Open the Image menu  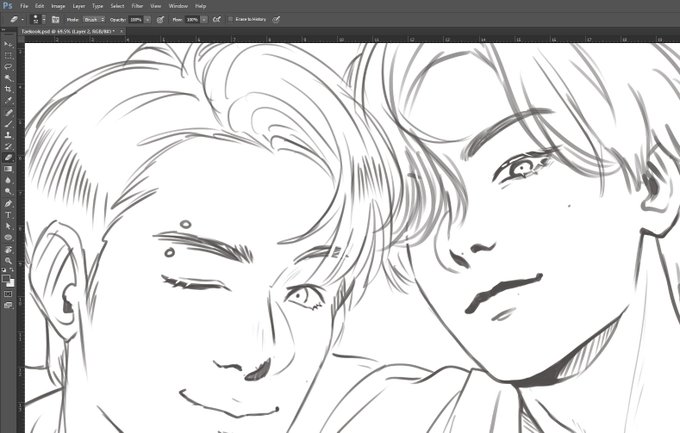(x=58, y=6)
